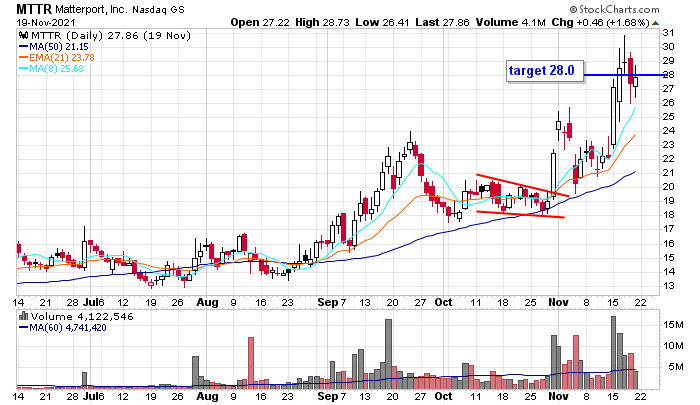Click the Volume 4.1M header value
The width and height of the screenshot is (700, 405).
coord(511,22)
